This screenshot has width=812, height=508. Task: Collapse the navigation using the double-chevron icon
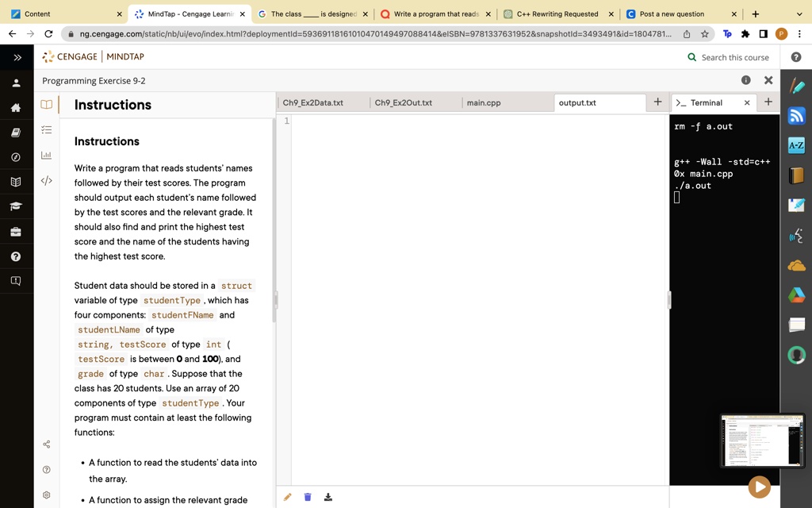click(17, 56)
